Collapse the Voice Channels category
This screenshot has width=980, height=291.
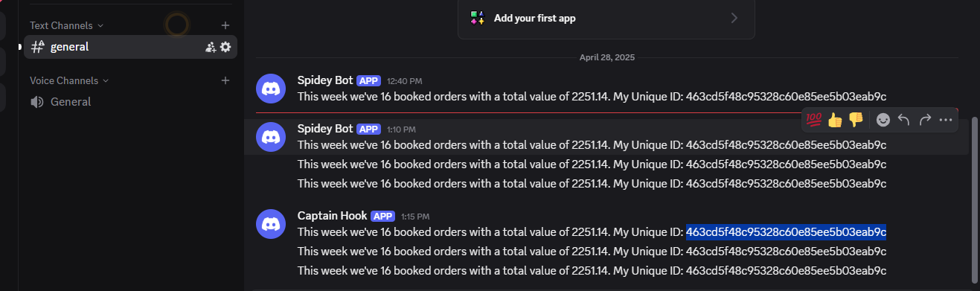click(69, 80)
